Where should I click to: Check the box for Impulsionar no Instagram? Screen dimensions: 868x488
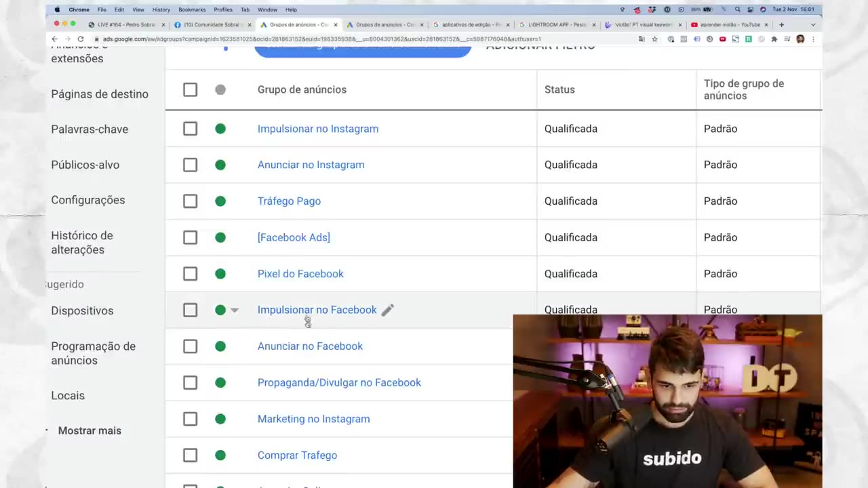(x=190, y=129)
